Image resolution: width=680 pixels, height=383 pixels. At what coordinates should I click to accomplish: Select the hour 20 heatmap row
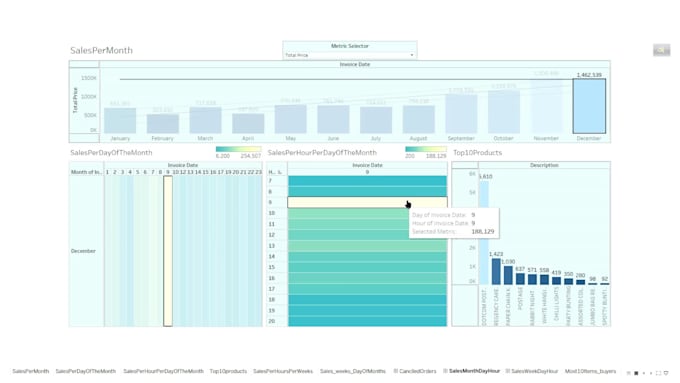pyautogui.click(x=367, y=321)
